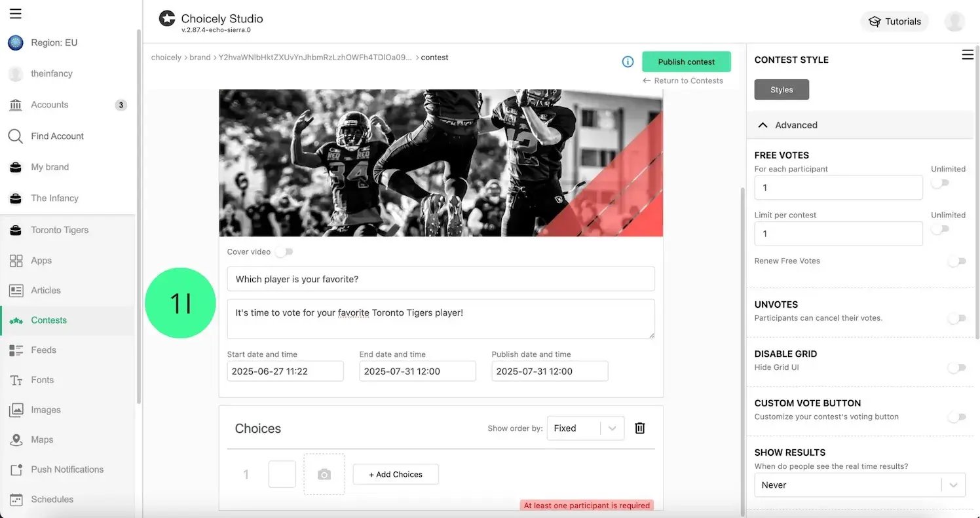Viewport: 980px width, 518px height.
Task: Click the Schedules calendar icon
Action: pos(16,500)
